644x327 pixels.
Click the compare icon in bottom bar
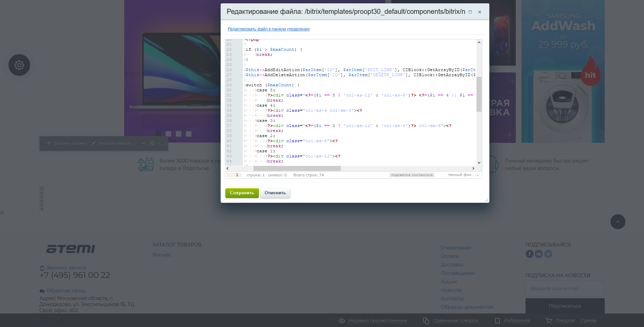[426, 321]
